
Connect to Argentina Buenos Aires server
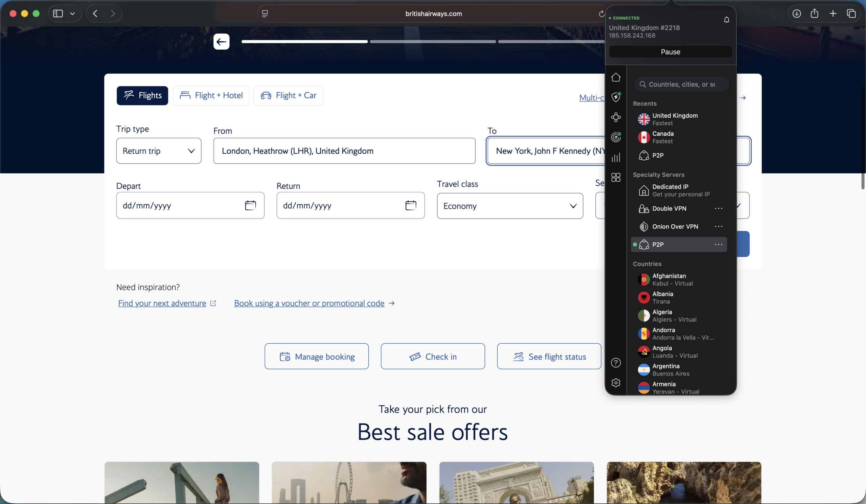click(679, 370)
